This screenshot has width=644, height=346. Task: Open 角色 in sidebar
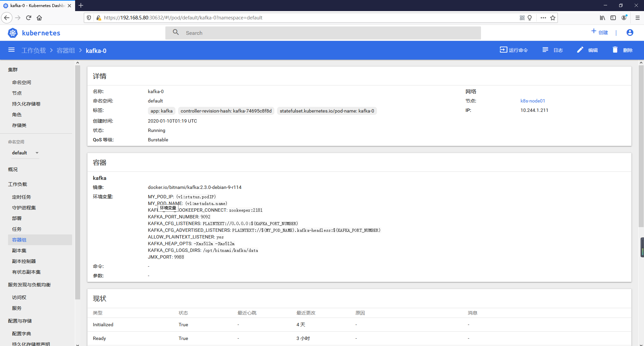[17, 115]
